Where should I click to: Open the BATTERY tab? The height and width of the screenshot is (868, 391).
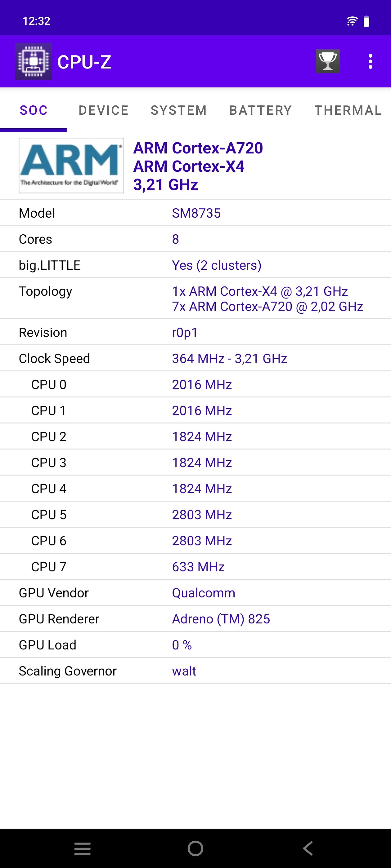click(260, 110)
